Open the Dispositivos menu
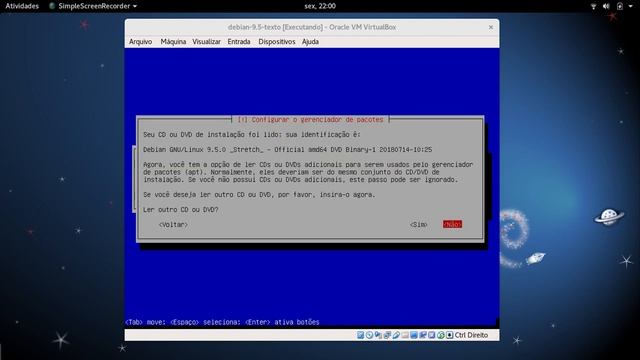The height and width of the screenshot is (360, 640). (x=277, y=42)
